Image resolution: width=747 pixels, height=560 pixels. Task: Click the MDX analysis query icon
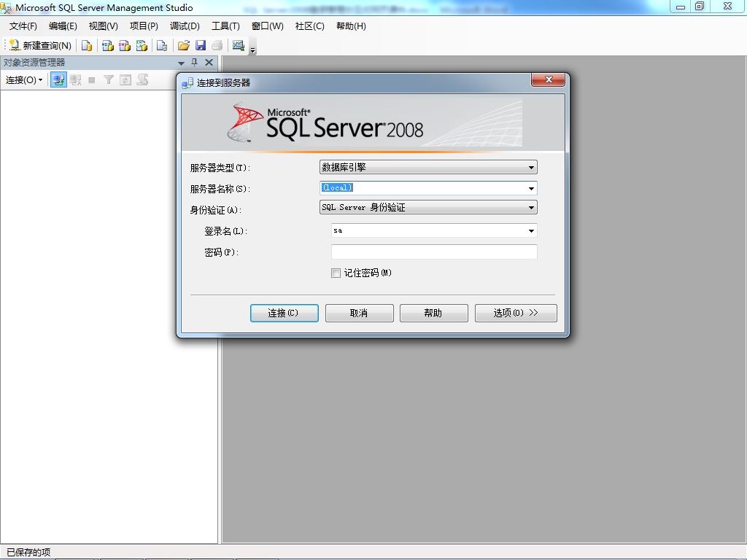pyautogui.click(x=108, y=45)
